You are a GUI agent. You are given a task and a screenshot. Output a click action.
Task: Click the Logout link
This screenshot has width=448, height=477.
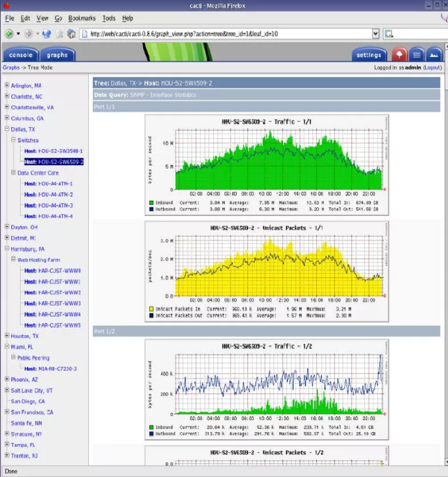coord(432,68)
